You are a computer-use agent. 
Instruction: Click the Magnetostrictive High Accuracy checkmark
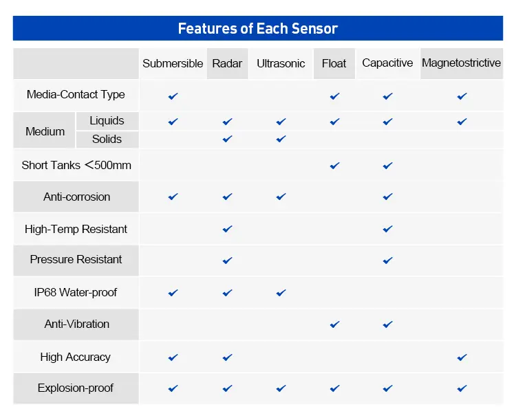click(462, 357)
